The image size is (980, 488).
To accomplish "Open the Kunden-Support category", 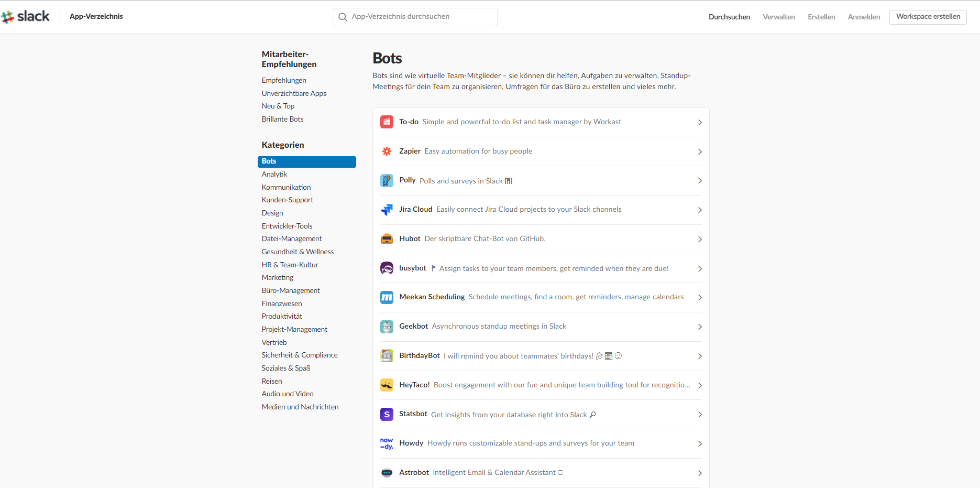I will point(288,200).
